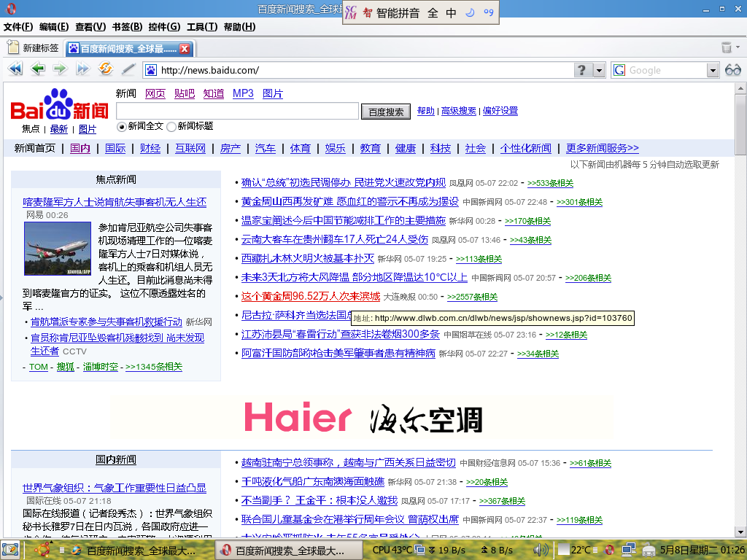Open the closed tabs trash can icon

(727, 47)
